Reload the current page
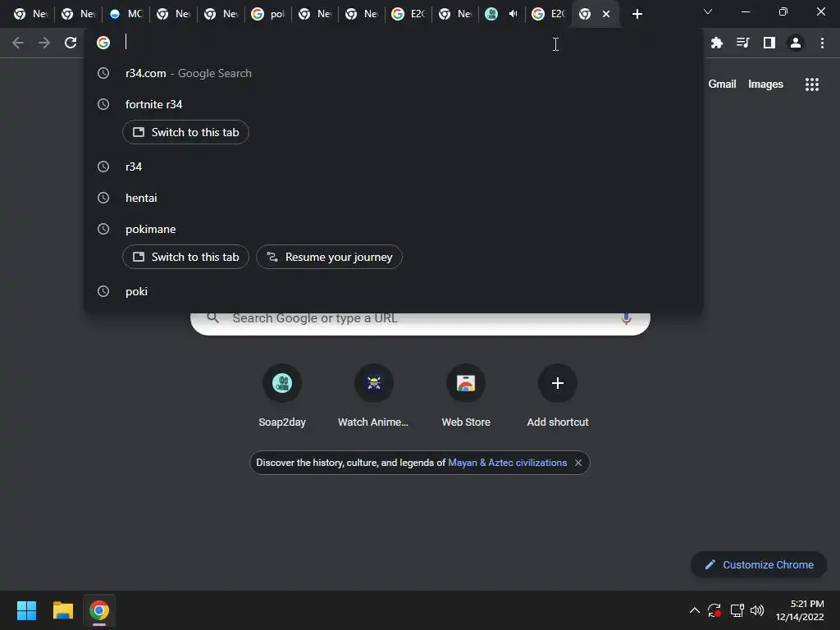 71,43
